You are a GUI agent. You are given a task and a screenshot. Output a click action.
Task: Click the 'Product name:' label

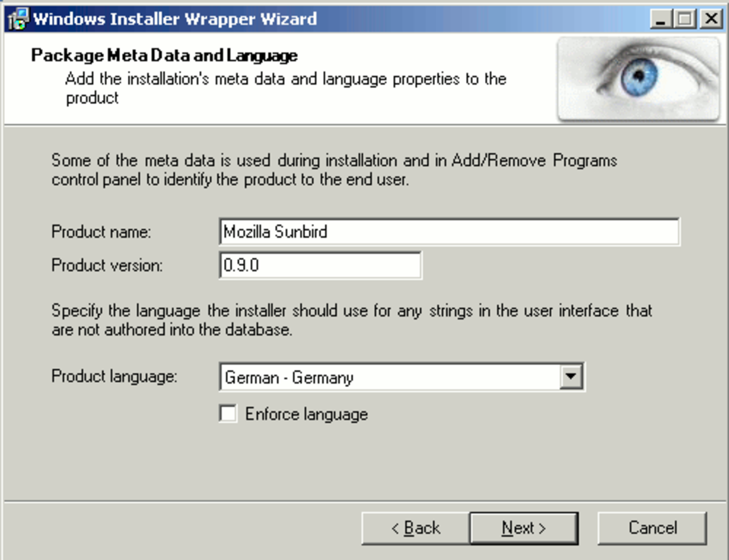101,232
